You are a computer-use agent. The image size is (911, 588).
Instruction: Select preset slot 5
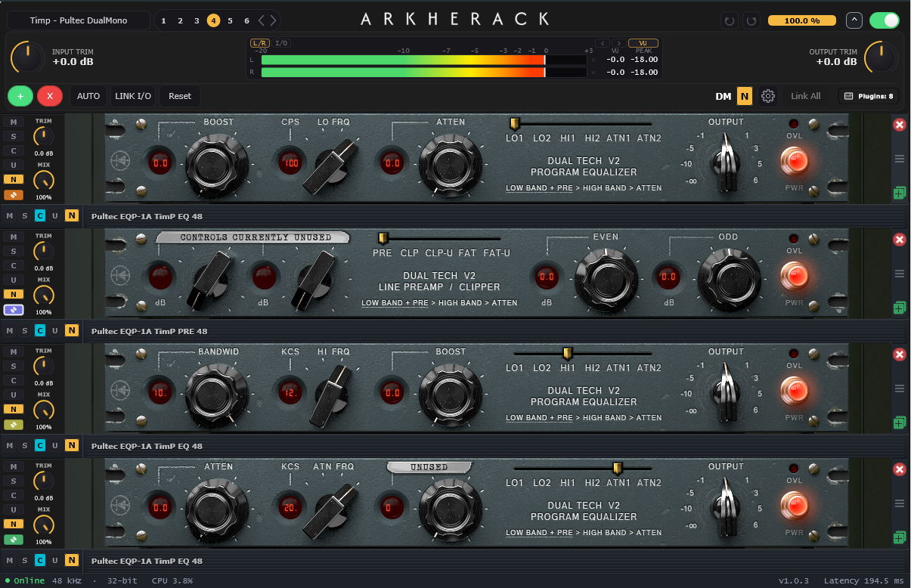tap(230, 20)
